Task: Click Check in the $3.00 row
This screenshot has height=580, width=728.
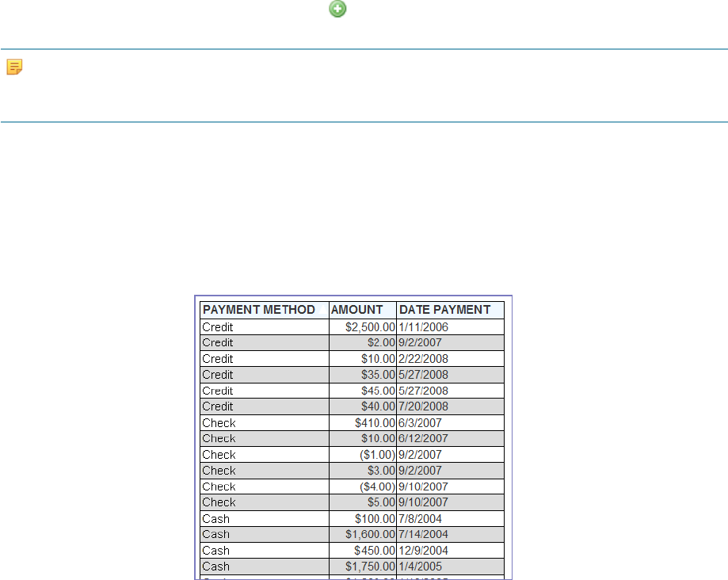Action: point(264,471)
